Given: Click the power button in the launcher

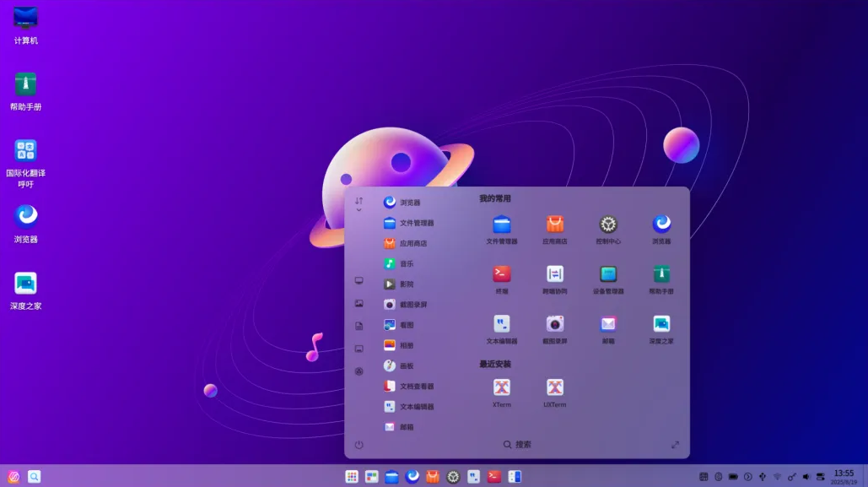Looking at the screenshot, I should [359, 445].
